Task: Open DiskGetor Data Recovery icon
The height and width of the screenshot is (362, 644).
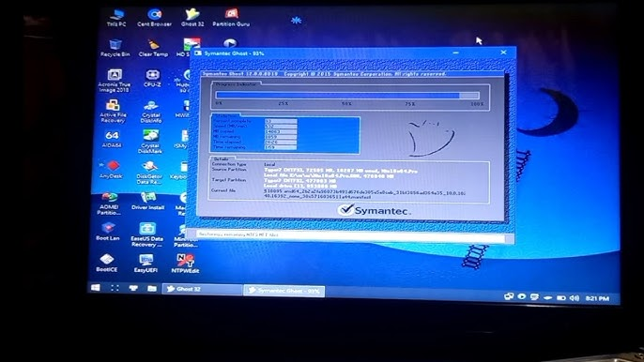Action: point(148,173)
